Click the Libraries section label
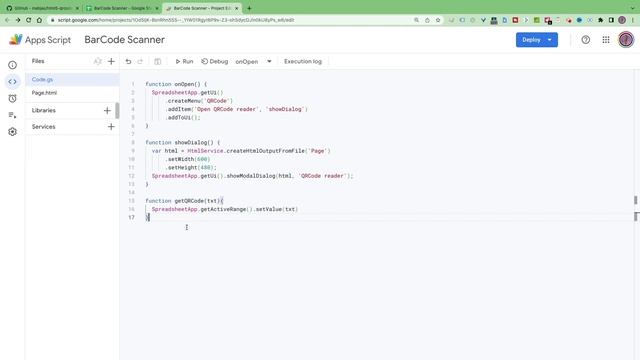This screenshot has width=640, height=360. coord(44,111)
